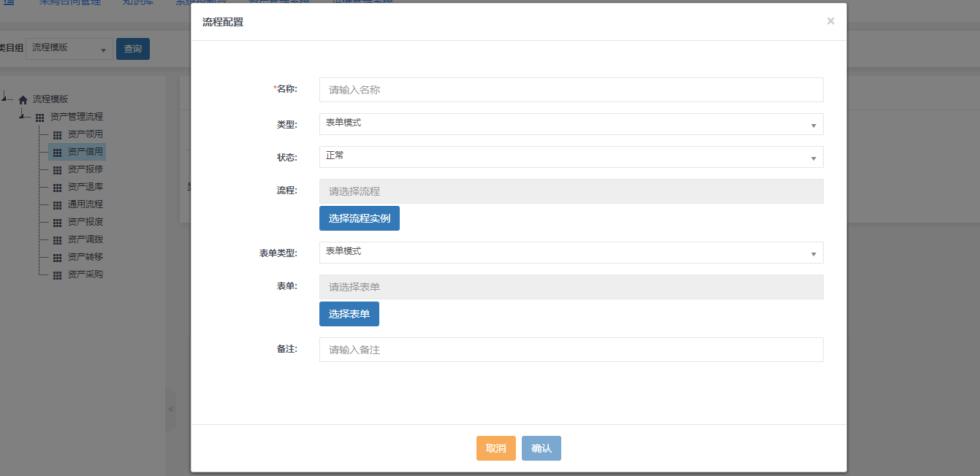Close the 流程配置 dialog with the X
Screen dimensions: 980x476
tap(830, 21)
